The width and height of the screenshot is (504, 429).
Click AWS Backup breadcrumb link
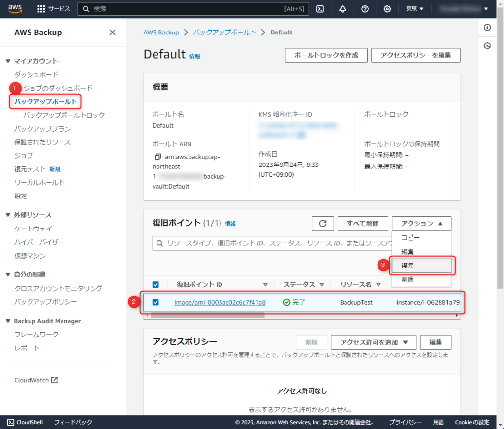161,33
